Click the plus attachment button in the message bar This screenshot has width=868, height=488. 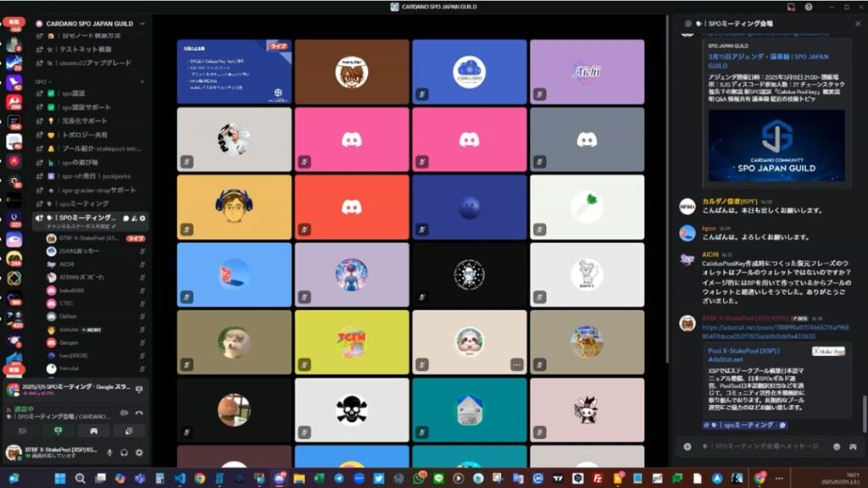[687, 446]
